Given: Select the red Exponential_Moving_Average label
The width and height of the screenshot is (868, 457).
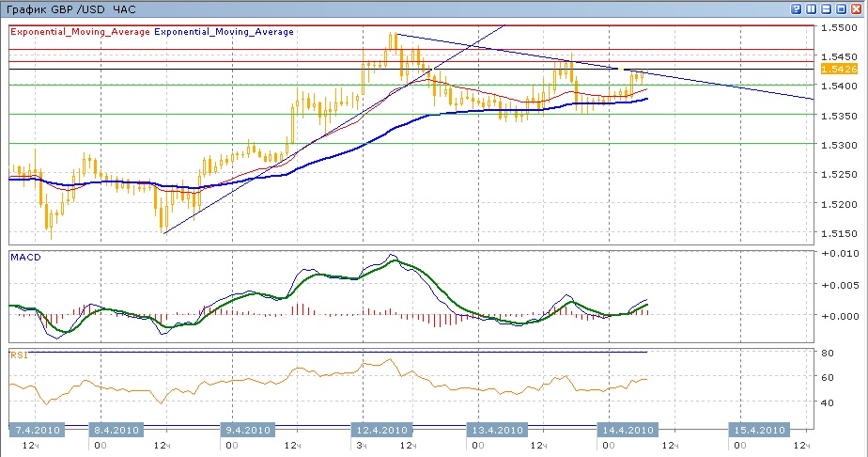Looking at the screenshot, I should [x=79, y=31].
